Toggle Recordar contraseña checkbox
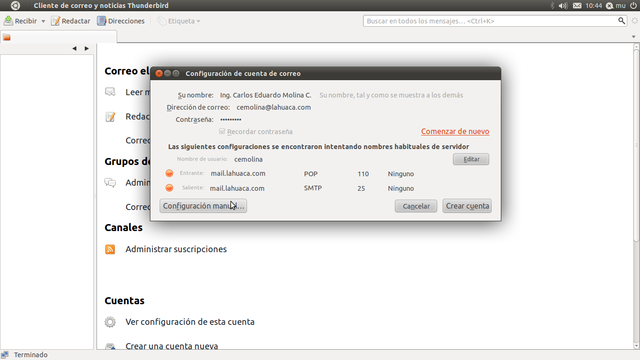This screenshot has width=640, height=360. [x=222, y=131]
